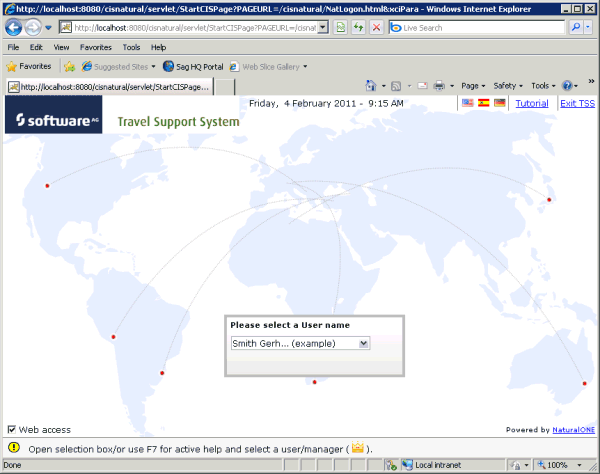Click the popup blocker status bar icon
Viewport: 600px width, 474px height.
point(391,465)
